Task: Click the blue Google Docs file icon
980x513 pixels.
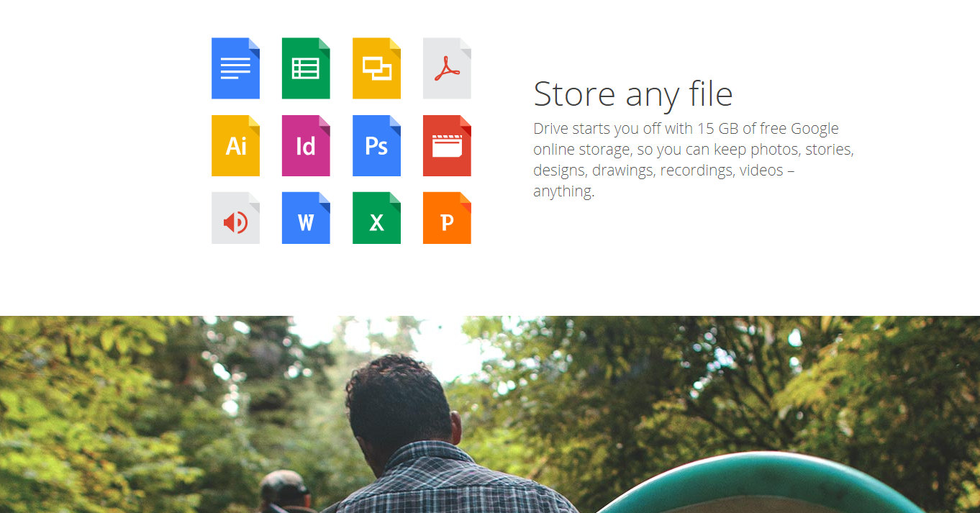Action: click(x=235, y=68)
